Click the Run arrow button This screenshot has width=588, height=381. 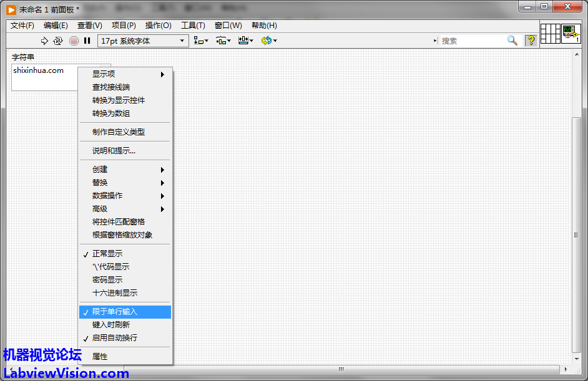tap(44, 41)
